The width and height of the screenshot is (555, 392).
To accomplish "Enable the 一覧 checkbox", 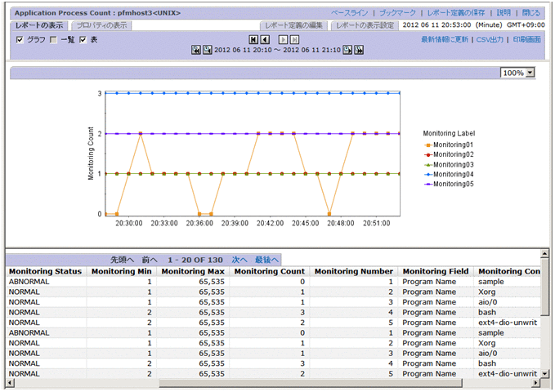I will coord(53,40).
